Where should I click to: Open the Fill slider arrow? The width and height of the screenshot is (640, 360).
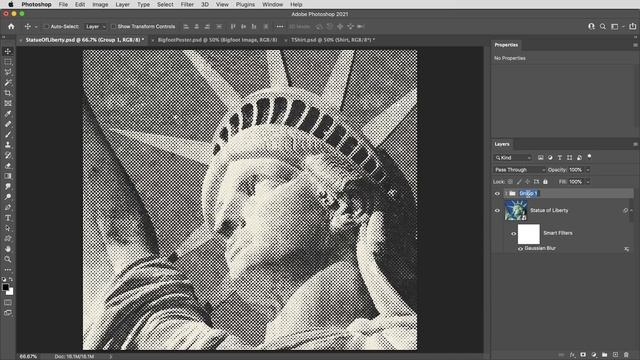pos(588,182)
